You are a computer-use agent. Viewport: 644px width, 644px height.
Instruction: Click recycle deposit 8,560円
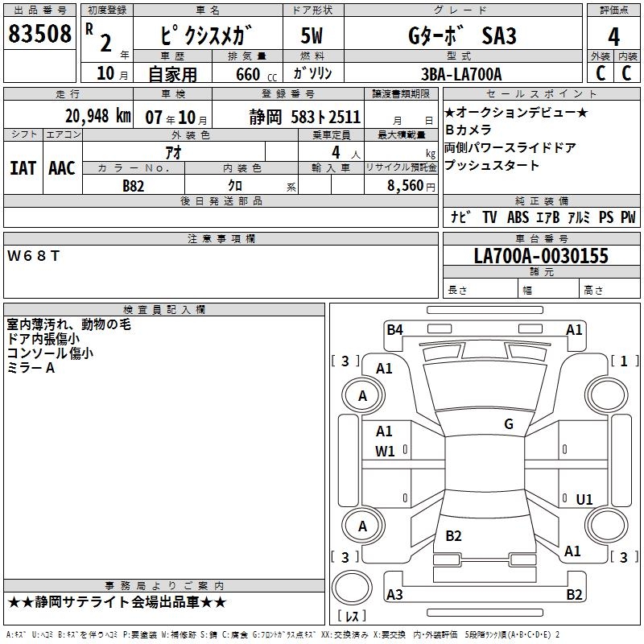tap(411, 186)
